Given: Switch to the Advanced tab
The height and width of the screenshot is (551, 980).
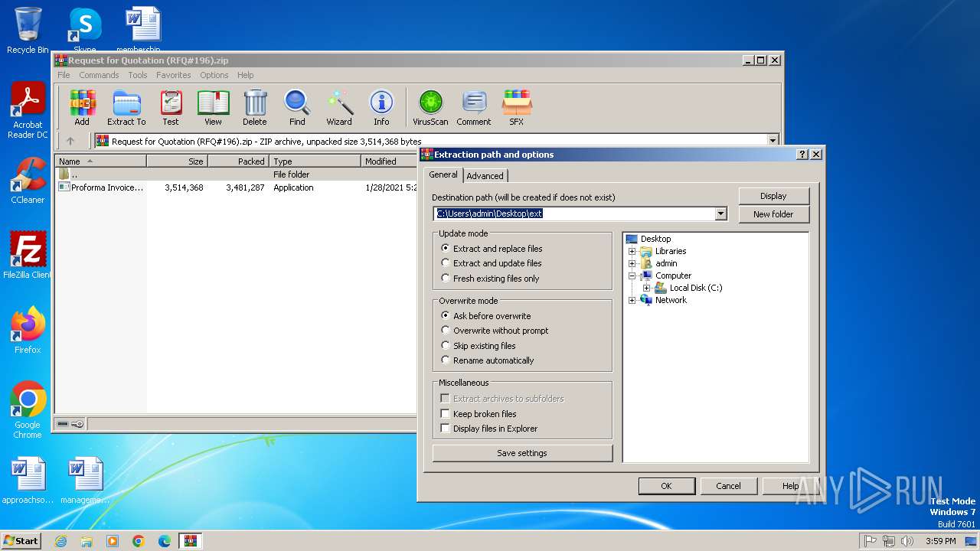Looking at the screenshot, I should (485, 176).
